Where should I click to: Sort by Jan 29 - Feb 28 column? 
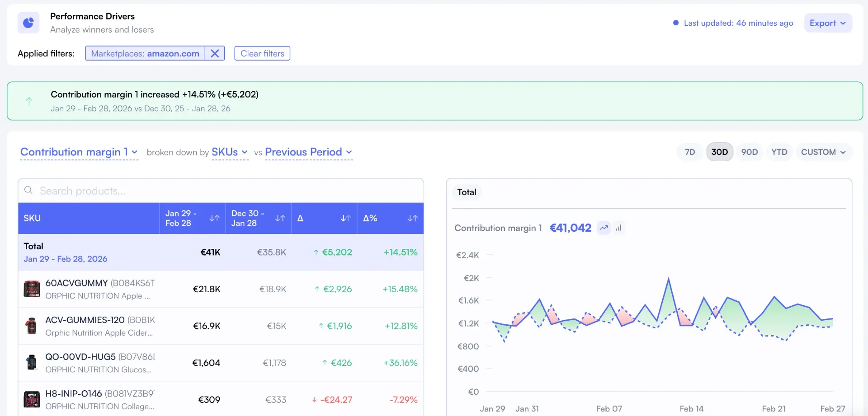click(x=214, y=218)
